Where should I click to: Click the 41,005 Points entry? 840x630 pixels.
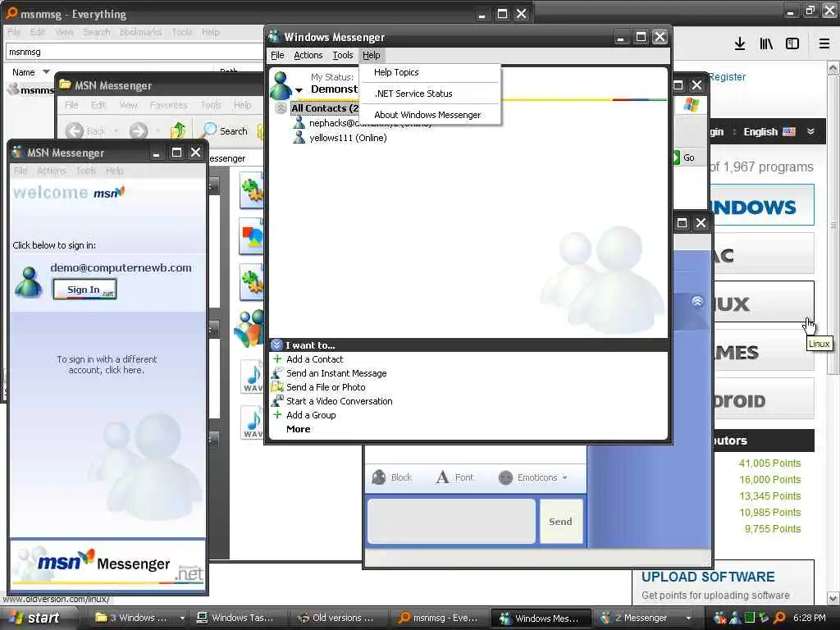769,463
